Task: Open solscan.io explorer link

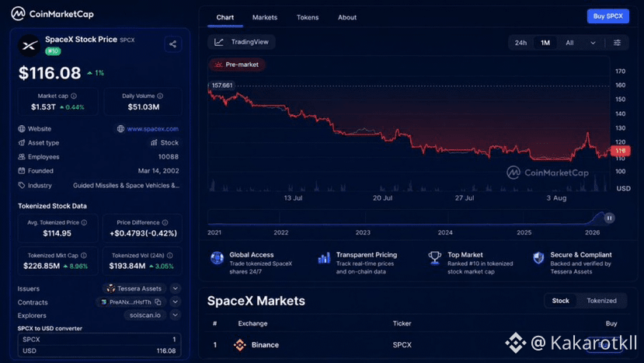Action: click(x=145, y=316)
